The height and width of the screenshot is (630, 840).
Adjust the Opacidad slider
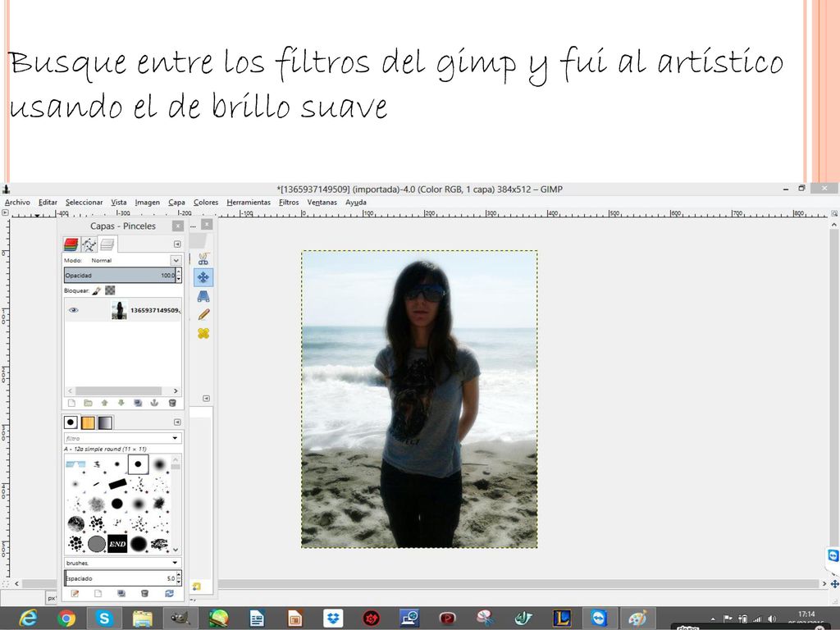(120, 276)
